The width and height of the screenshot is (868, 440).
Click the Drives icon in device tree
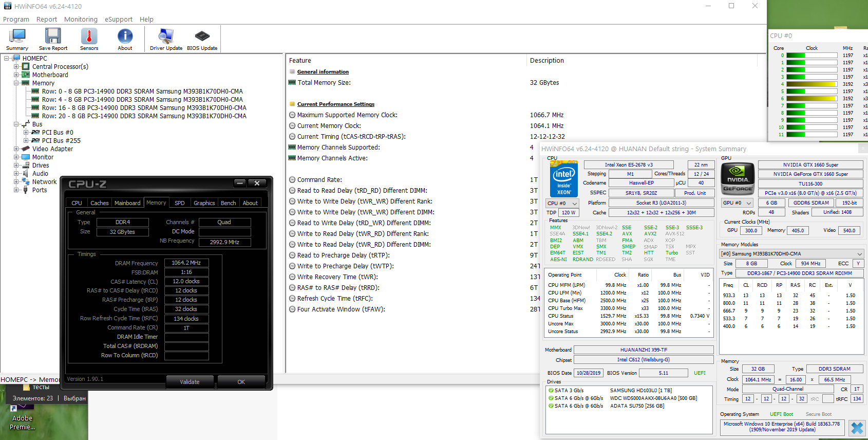pyautogui.click(x=26, y=165)
